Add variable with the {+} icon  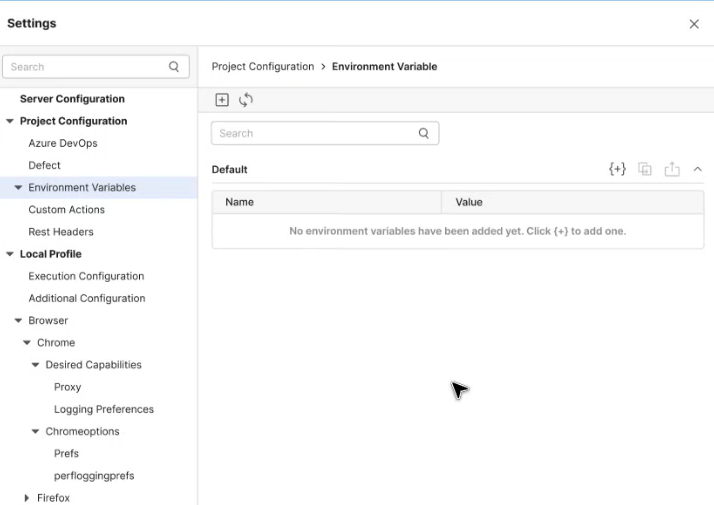[617, 169]
